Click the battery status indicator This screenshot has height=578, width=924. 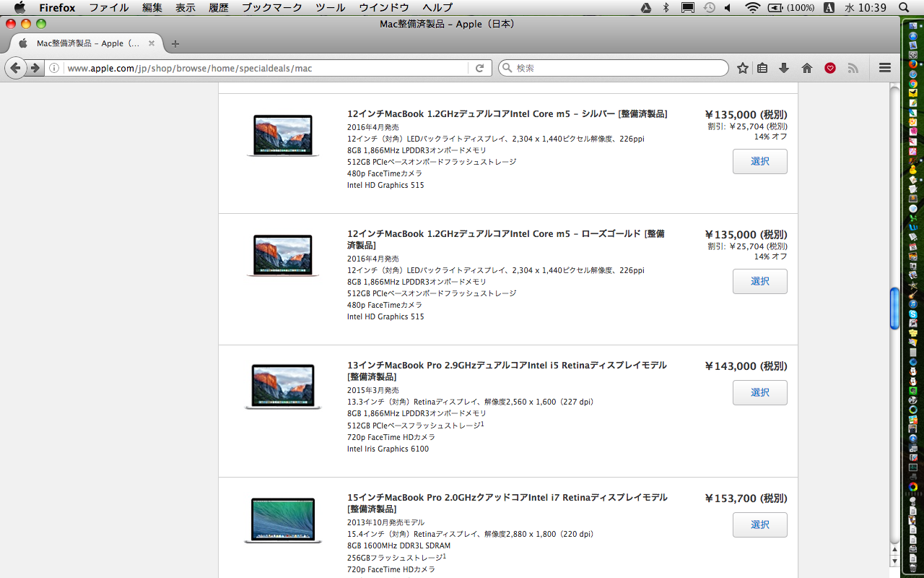791,7
